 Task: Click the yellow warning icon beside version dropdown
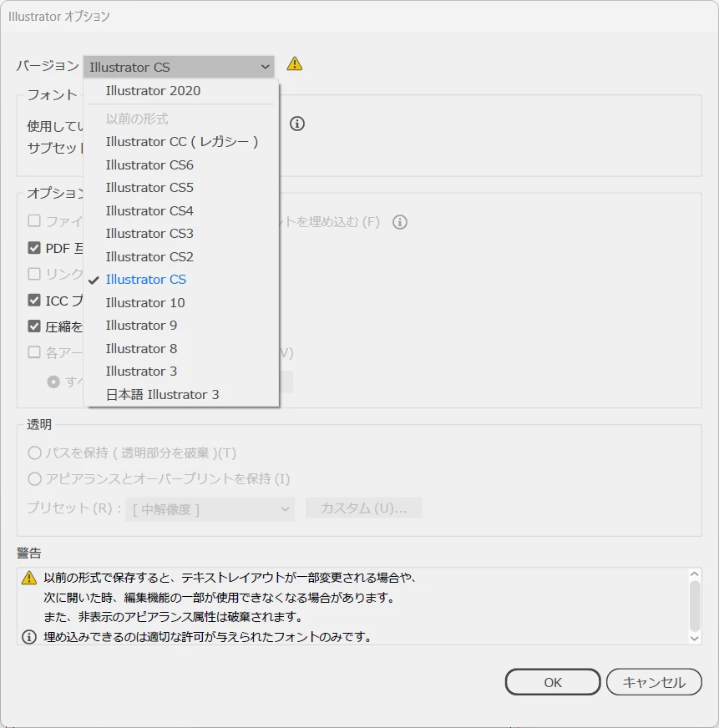point(295,63)
